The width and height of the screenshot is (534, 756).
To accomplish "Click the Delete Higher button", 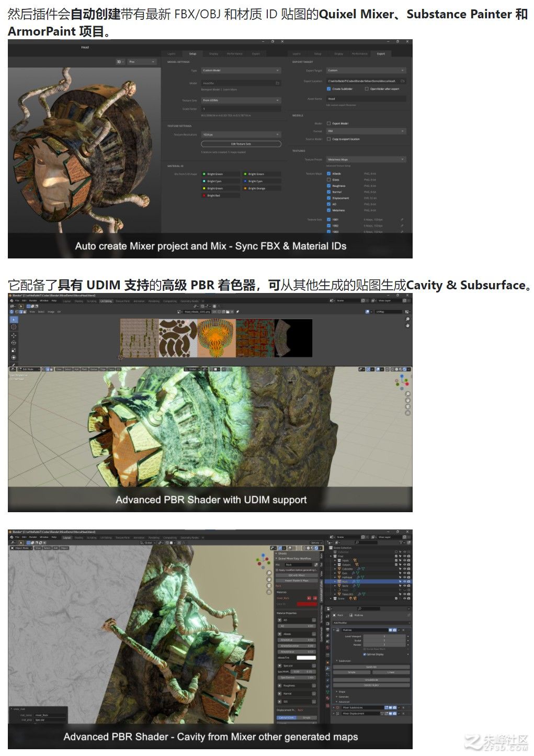I will [x=371, y=685].
